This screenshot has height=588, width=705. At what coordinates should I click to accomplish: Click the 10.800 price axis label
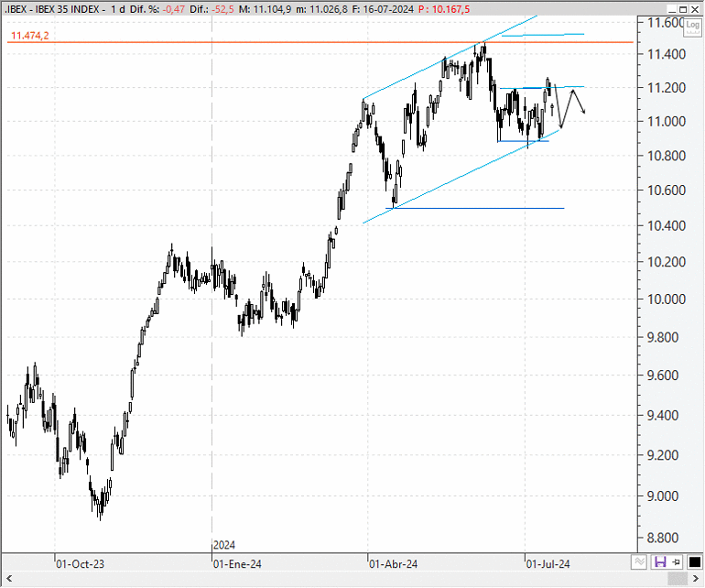(667, 156)
